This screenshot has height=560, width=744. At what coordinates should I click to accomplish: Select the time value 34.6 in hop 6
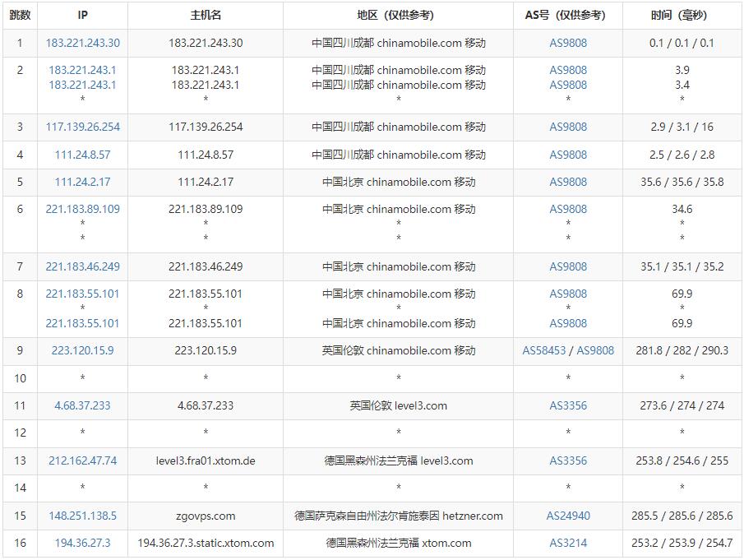click(x=682, y=209)
